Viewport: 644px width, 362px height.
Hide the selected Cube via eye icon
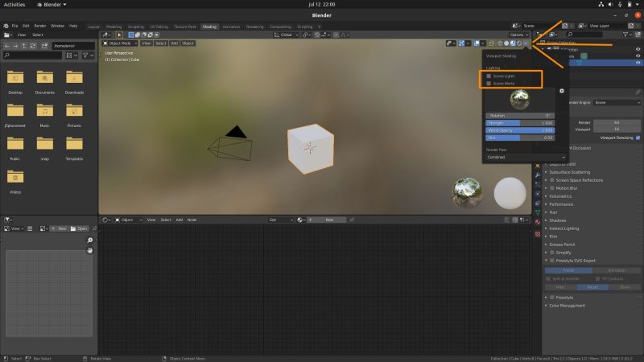[x=638, y=63]
